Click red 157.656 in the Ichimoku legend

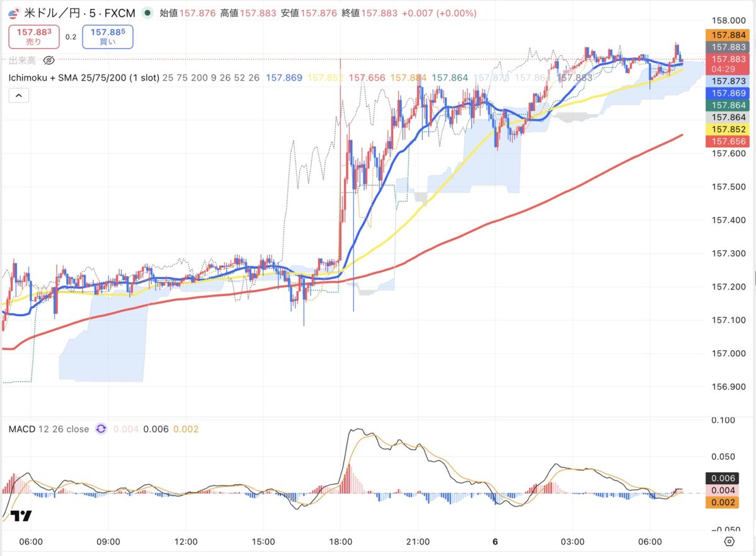point(367,77)
